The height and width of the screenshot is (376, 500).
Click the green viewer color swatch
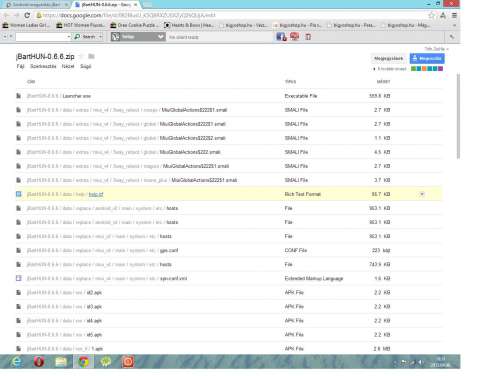(x=413, y=69)
